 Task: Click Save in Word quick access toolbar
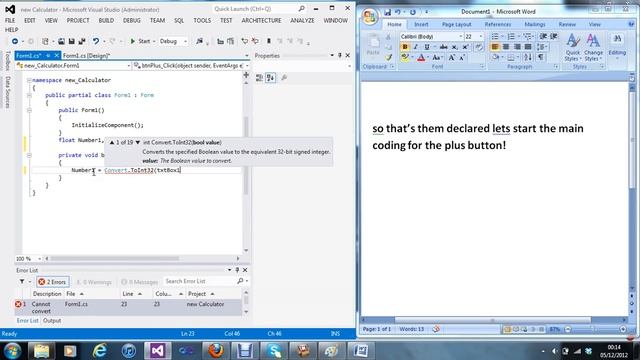(387, 12)
